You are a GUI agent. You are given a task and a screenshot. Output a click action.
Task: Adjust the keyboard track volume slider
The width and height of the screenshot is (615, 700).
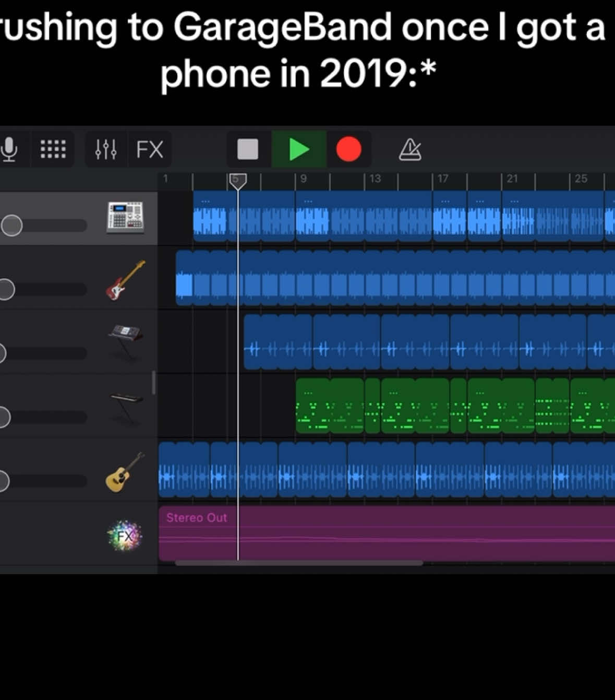click(43, 417)
